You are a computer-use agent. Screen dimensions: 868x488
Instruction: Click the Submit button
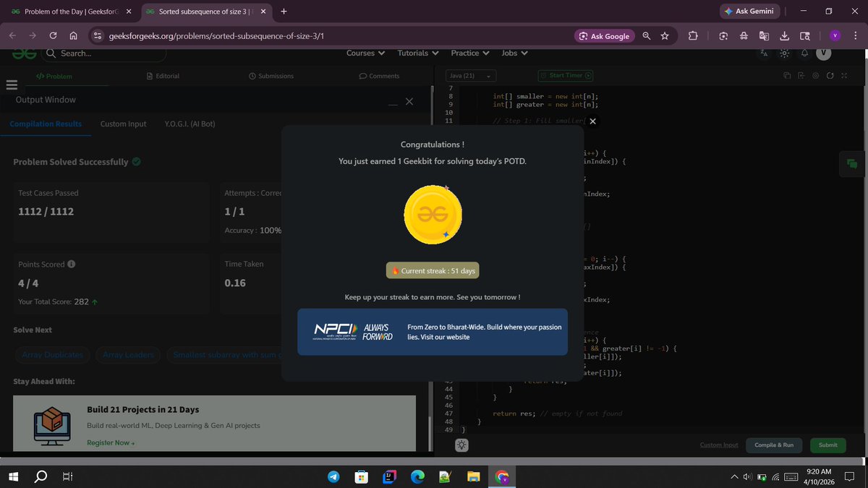click(x=828, y=445)
